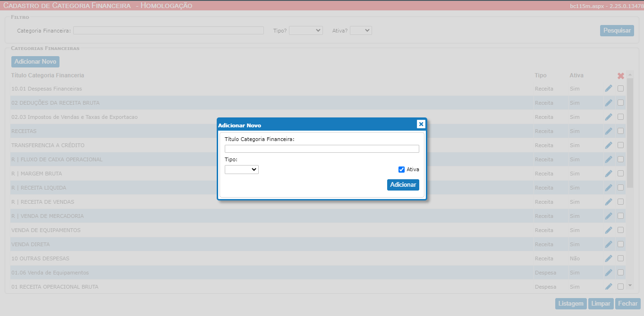Click 'Não' value in 10 OUTRAS DESPESAS row
644x316 pixels.
coord(575,258)
